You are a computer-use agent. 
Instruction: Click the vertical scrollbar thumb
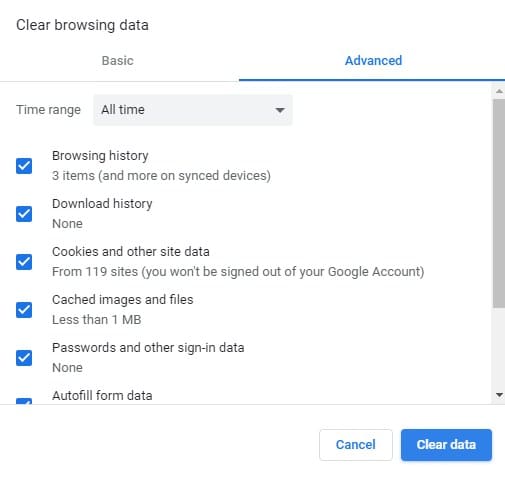coord(499,203)
